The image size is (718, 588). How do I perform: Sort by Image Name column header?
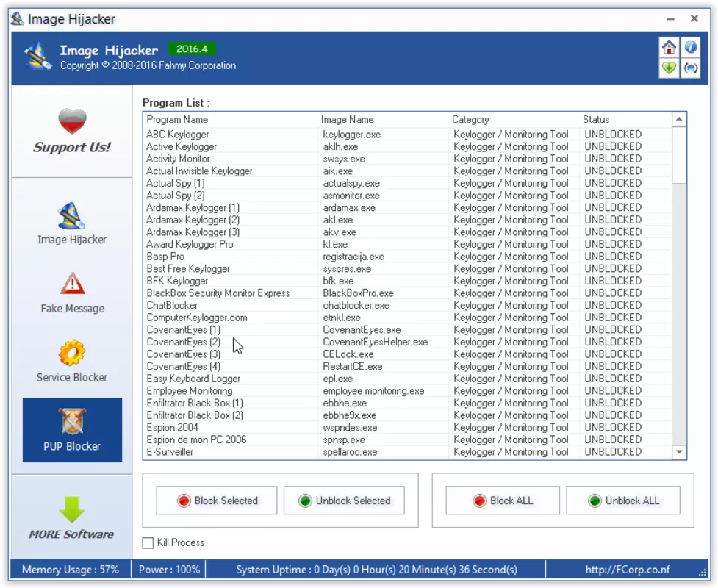coord(384,120)
